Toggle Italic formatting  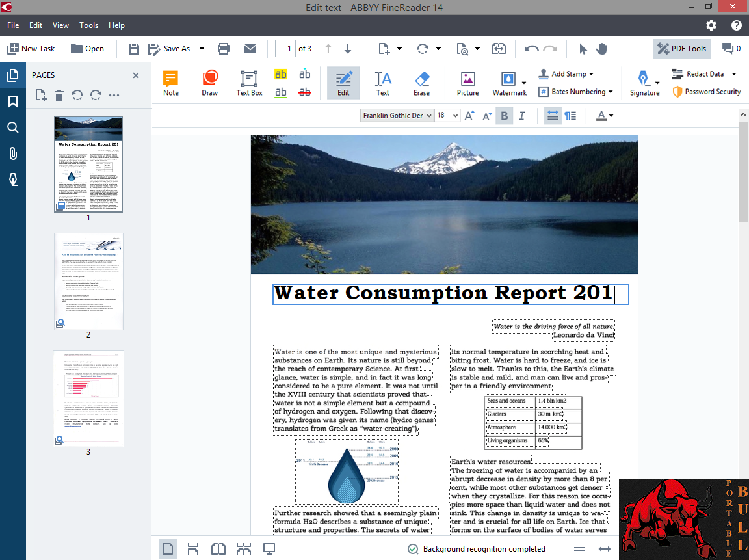tap(521, 116)
